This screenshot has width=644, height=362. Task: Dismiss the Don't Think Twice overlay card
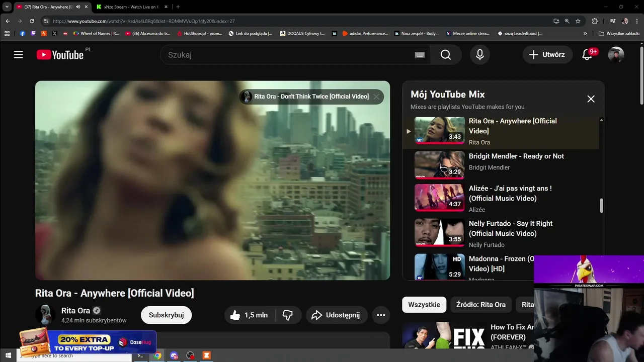pos(376,97)
